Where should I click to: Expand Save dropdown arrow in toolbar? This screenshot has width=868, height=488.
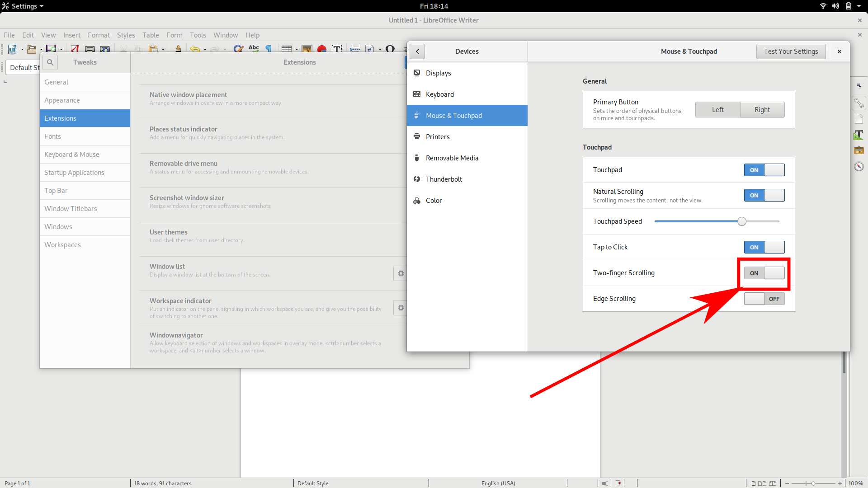(x=61, y=50)
